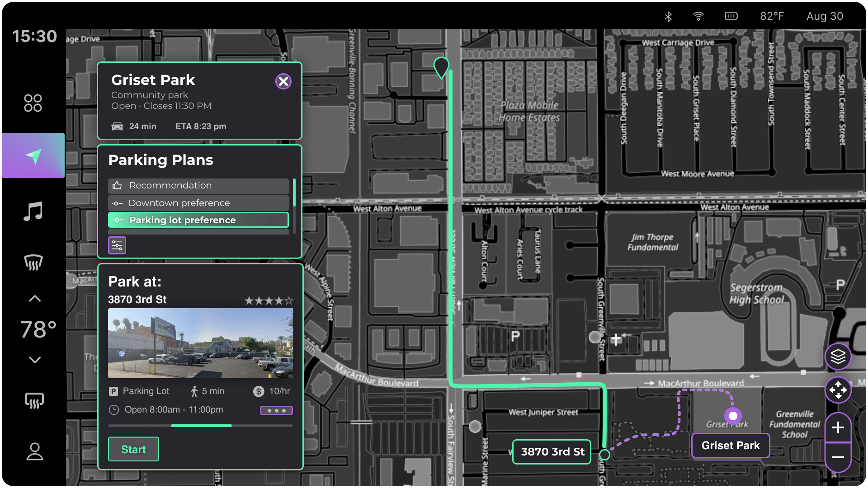Screen dimensions: 868x488
Task: Turn on rear window defrost
Action: coord(34,401)
